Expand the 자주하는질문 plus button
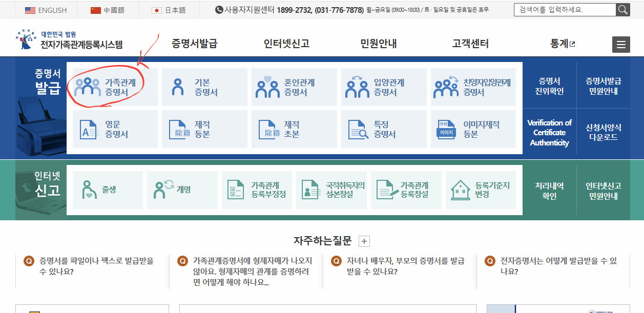Screen dimensions: 644x313 363,240
